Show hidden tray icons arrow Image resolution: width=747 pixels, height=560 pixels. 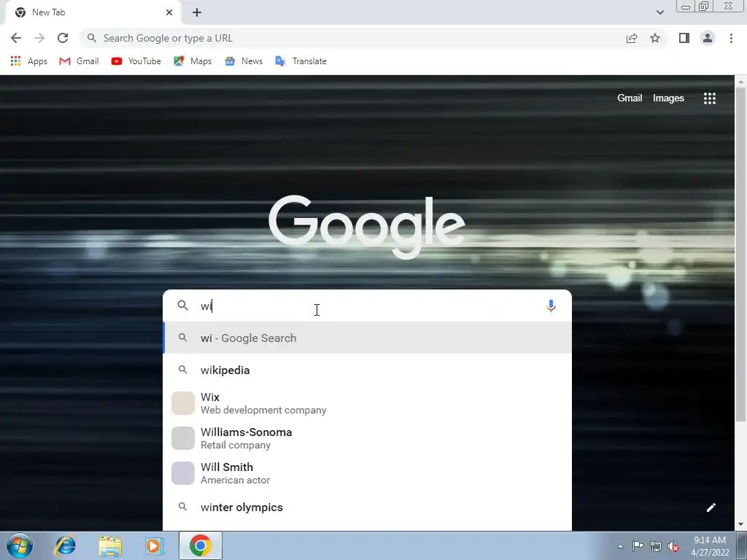620,547
